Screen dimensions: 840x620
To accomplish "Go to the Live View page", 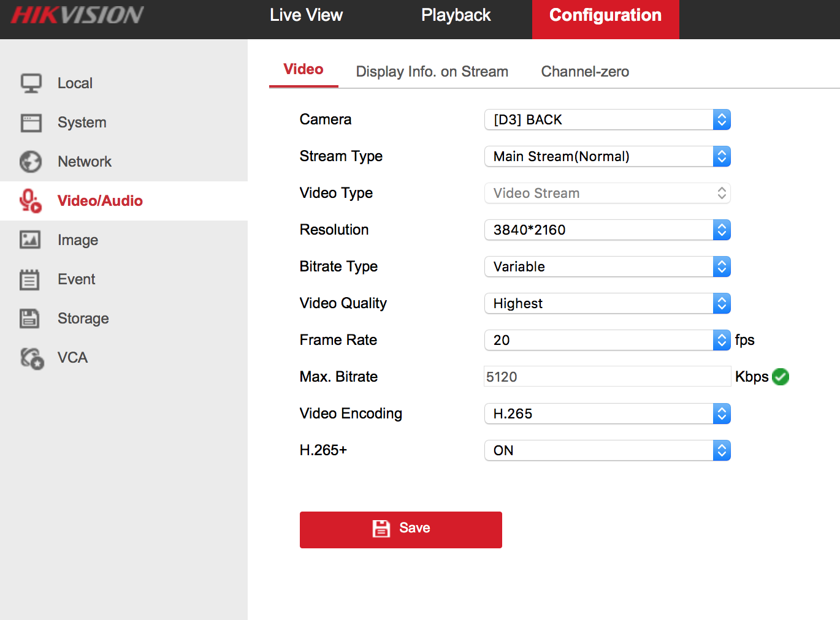I will pyautogui.click(x=306, y=15).
